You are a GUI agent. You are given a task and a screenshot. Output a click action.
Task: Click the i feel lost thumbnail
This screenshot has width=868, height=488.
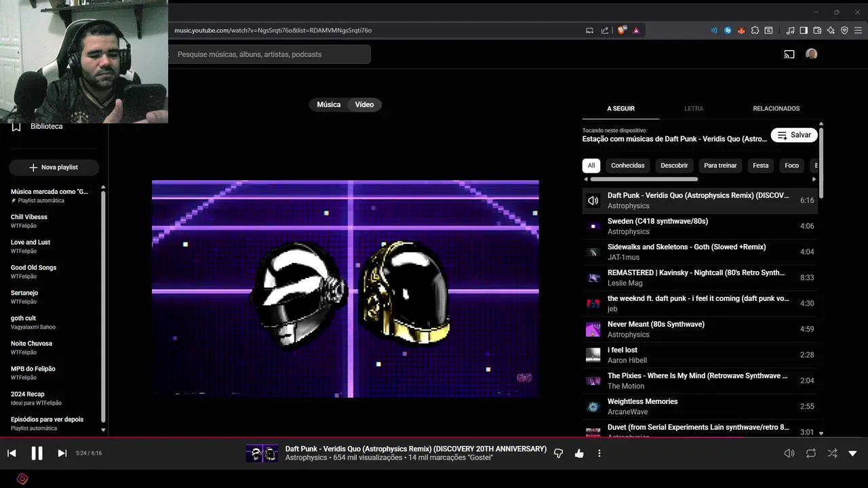[593, 355]
